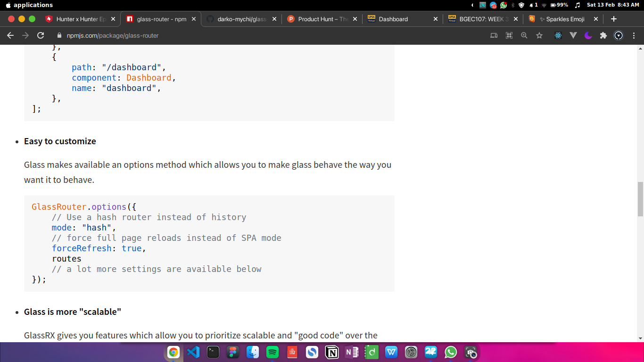
Task: Click the 'Easy to customize' heading
Action: tap(60, 141)
